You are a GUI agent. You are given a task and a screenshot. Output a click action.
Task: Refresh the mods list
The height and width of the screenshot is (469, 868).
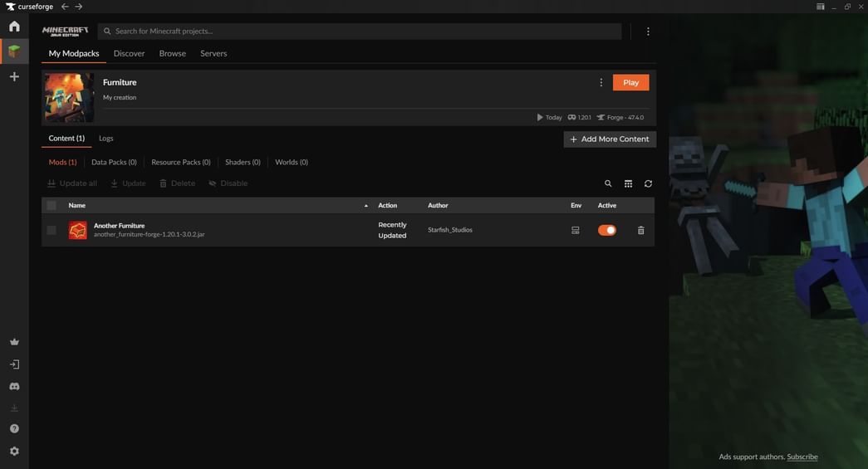648,183
